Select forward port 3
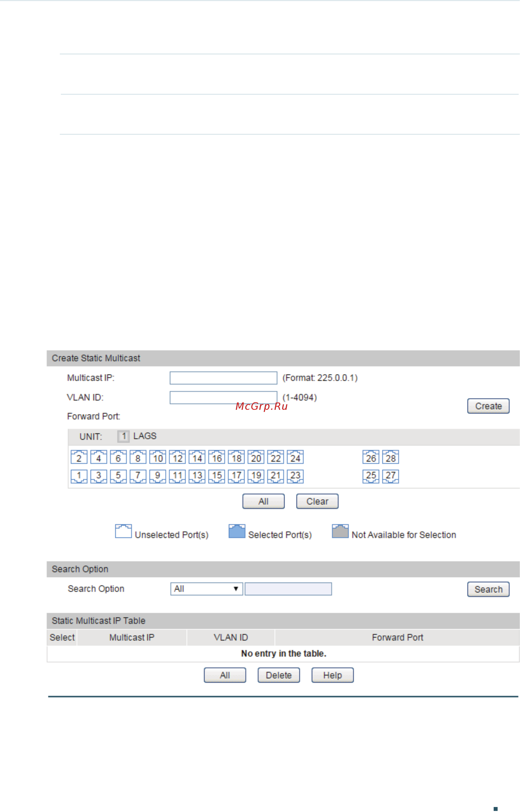The height and width of the screenshot is (812, 520). click(99, 476)
